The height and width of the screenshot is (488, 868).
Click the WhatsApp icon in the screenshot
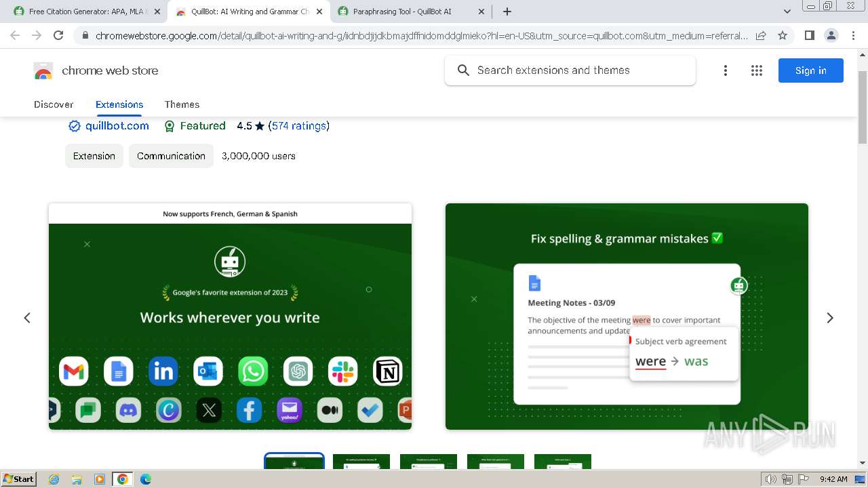tap(253, 371)
